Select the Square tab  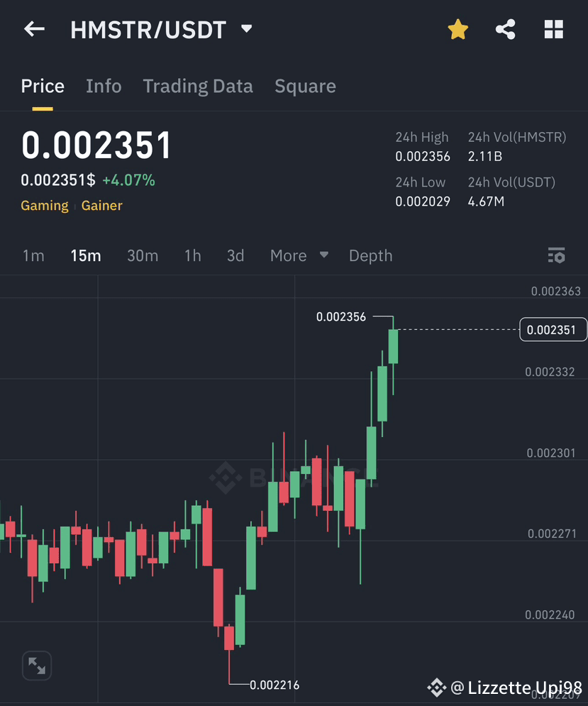pyautogui.click(x=305, y=85)
